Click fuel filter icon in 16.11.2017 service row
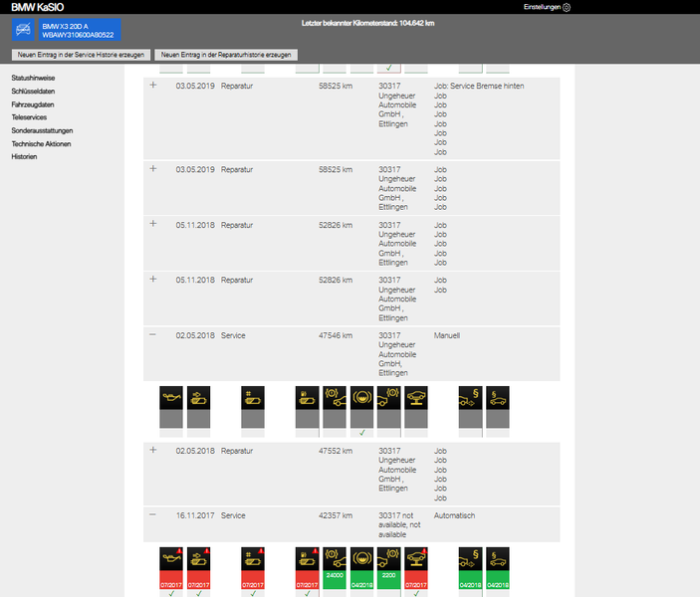700x597 pixels. 307,558
